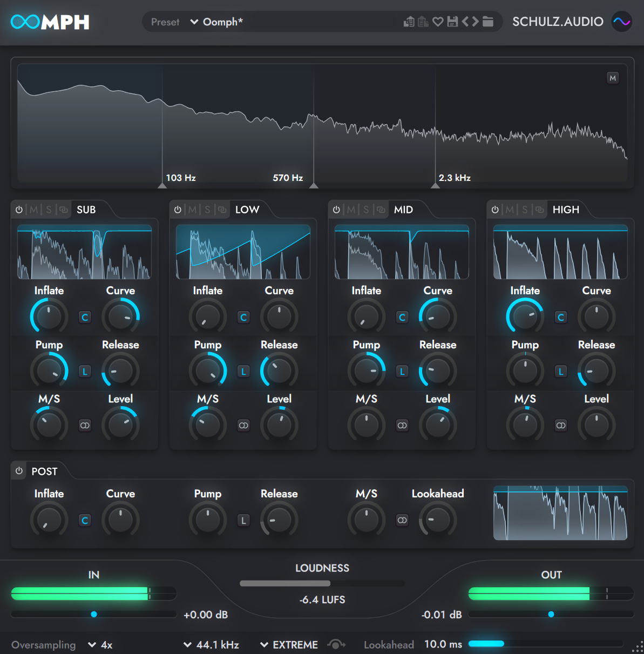644x654 pixels.
Task: Save the current preset
Action: tap(452, 21)
